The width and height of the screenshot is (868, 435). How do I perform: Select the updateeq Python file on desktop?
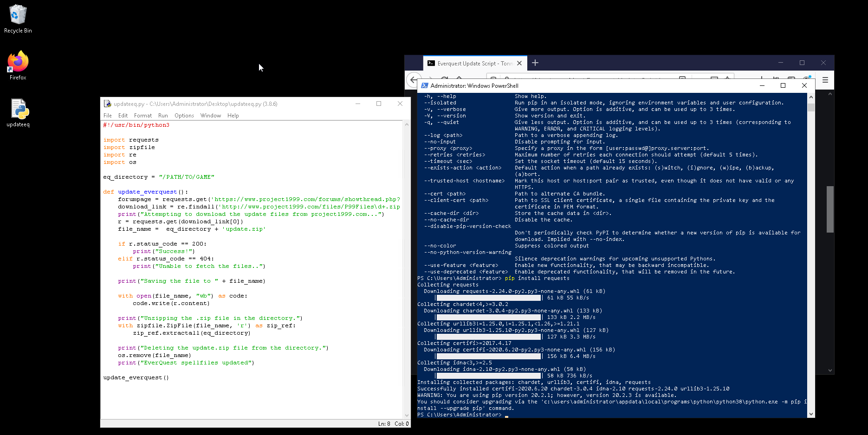pyautogui.click(x=18, y=113)
